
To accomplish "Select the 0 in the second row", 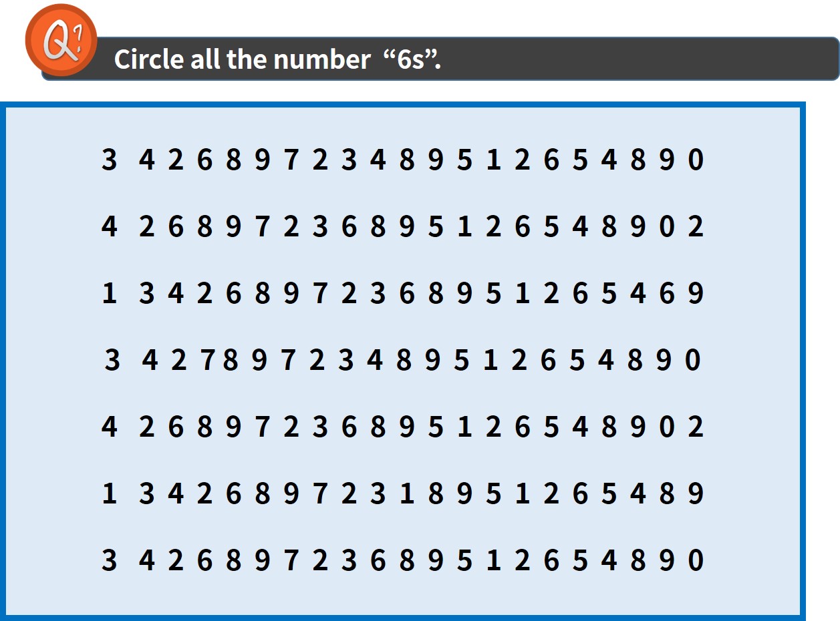I will click(x=667, y=227).
